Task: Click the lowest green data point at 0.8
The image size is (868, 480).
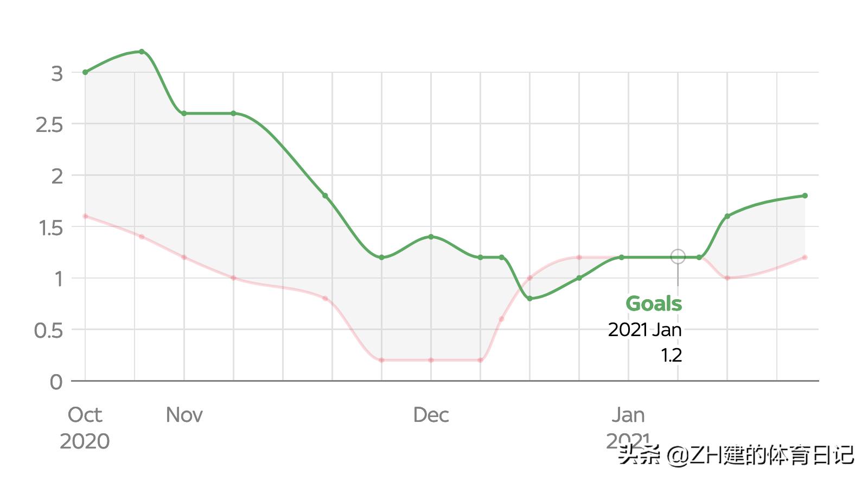Action: tap(529, 298)
